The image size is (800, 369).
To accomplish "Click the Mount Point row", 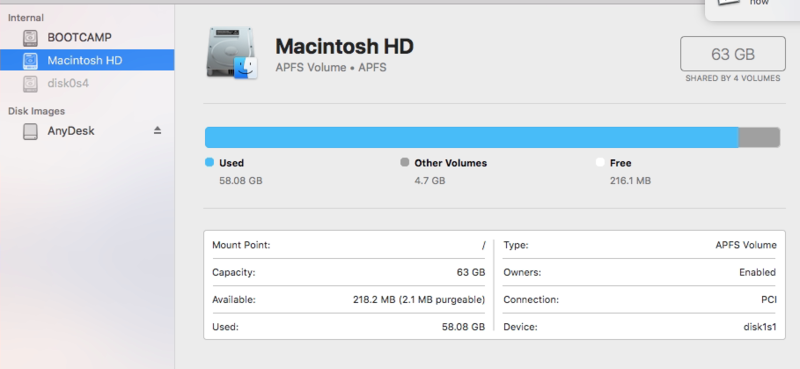I will pos(349,245).
